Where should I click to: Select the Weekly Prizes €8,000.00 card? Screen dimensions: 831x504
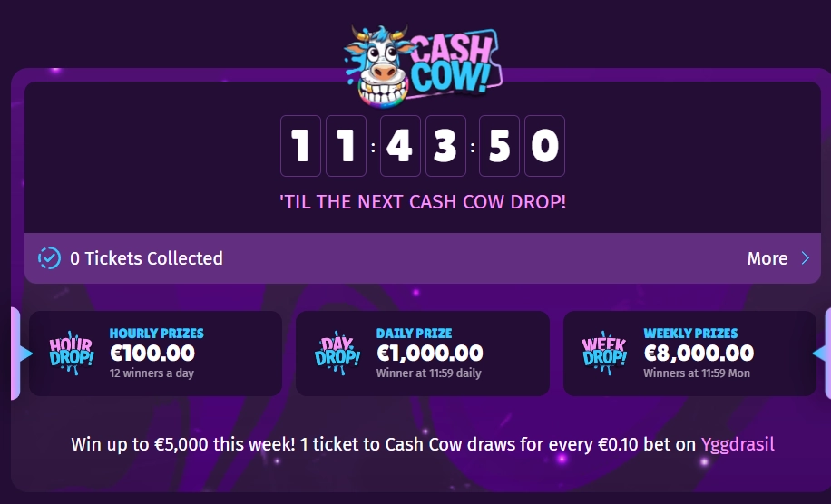coord(689,354)
